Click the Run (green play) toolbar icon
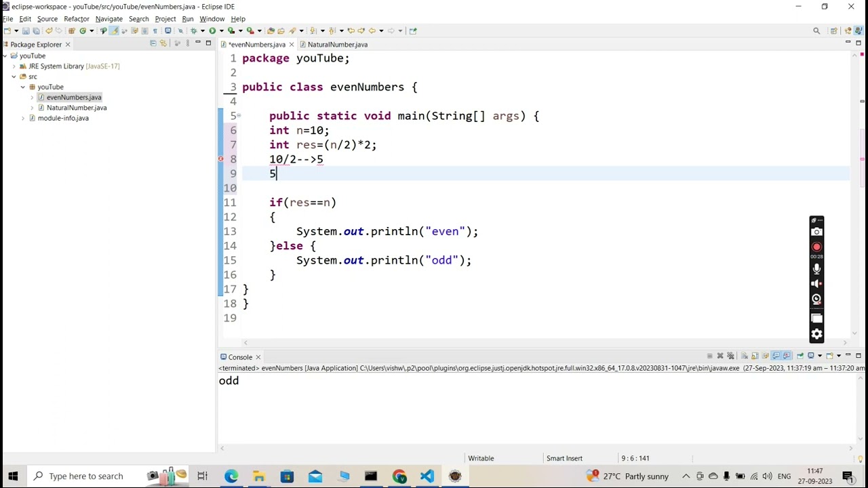 212,30
